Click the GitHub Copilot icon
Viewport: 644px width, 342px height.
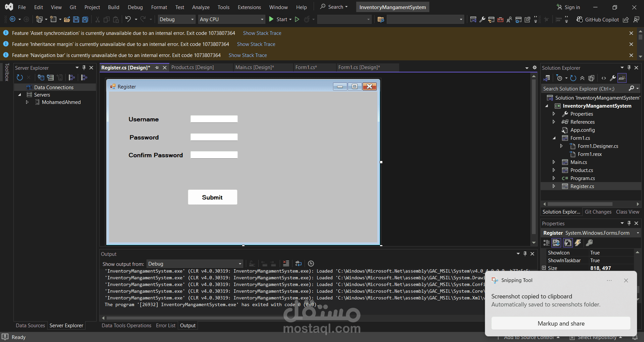[x=580, y=19]
